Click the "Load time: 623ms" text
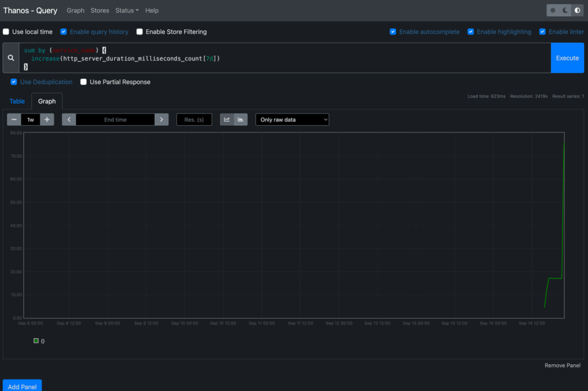588x391 pixels. [486, 96]
